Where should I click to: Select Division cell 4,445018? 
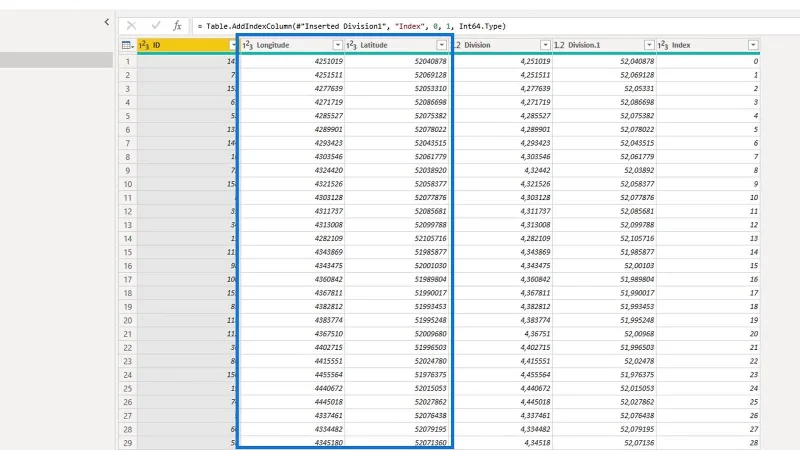click(501, 402)
